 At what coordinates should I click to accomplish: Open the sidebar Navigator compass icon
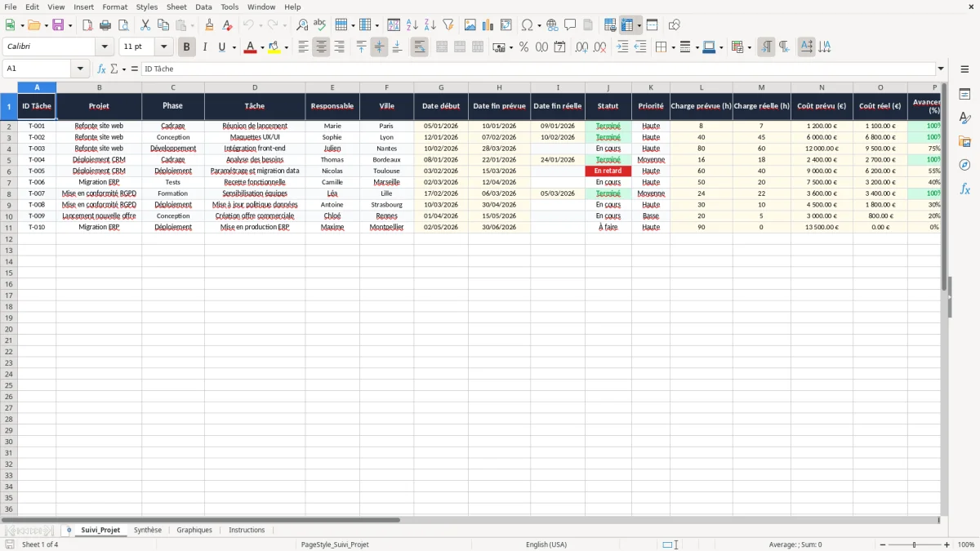point(964,165)
